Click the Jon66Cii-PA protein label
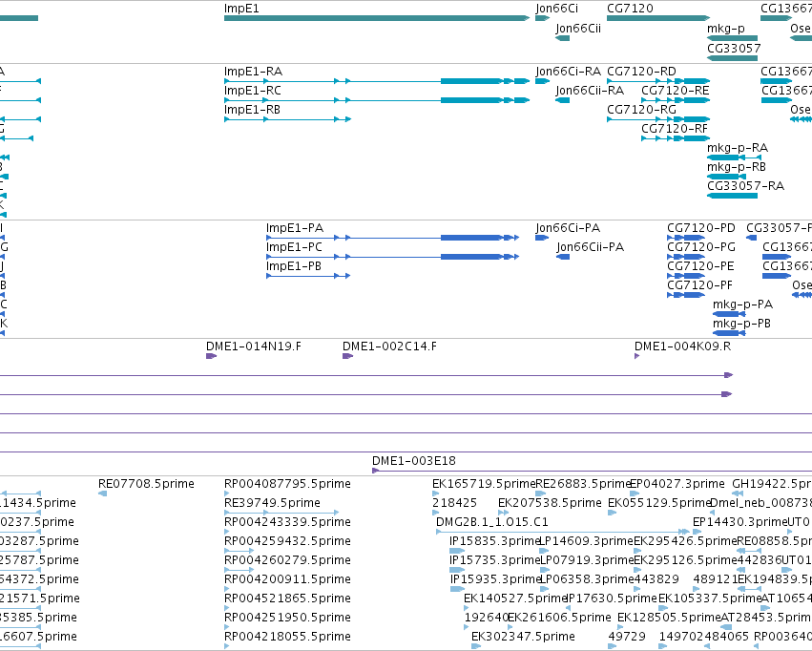Image resolution: width=812 pixels, height=651 pixels. pyautogui.click(x=591, y=247)
